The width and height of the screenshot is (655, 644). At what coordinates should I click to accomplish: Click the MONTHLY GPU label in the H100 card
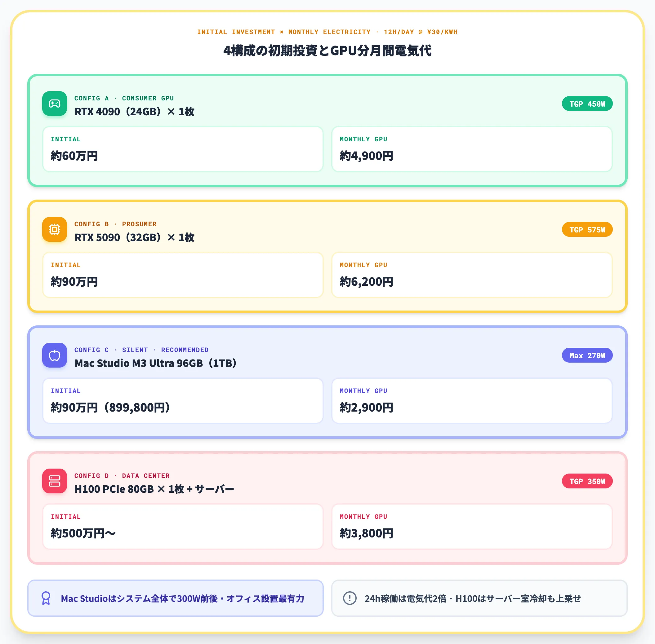point(363,517)
